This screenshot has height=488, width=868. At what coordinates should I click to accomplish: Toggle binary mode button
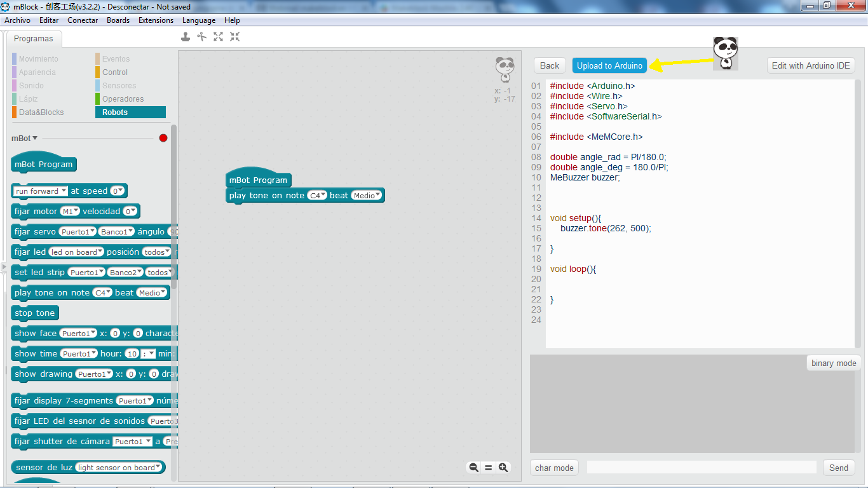(834, 363)
